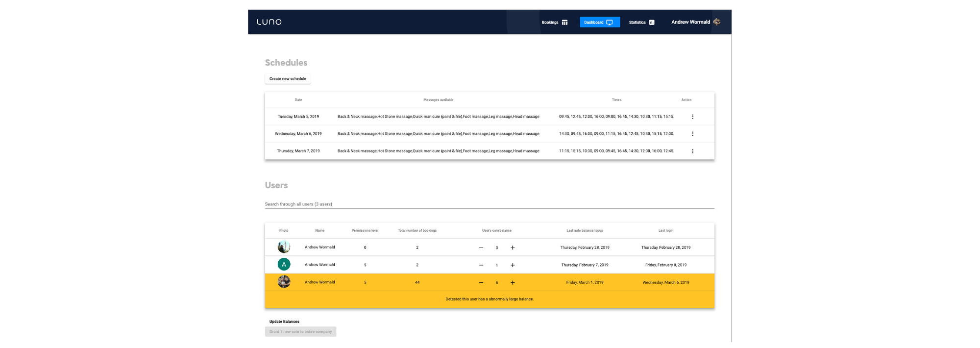Click the Andrew Wormald profile avatar in header

[717, 22]
